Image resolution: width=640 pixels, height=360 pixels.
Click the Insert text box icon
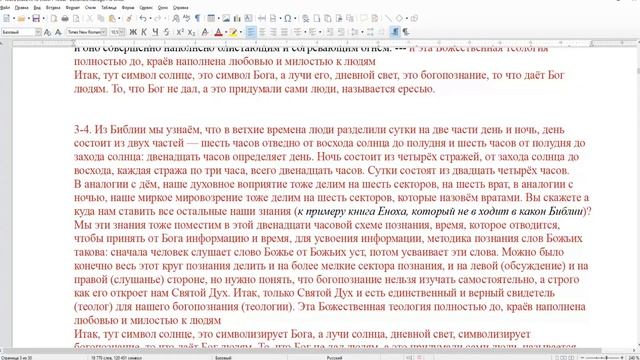tap(248, 18)
